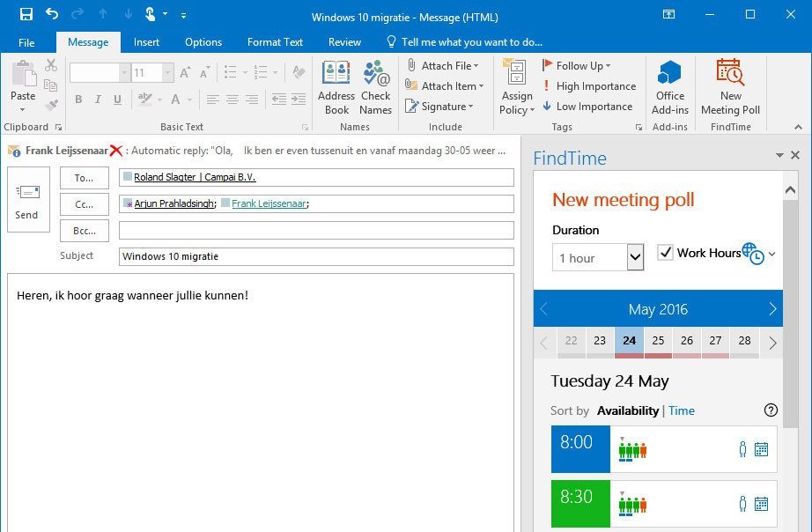Open the Signature dropdown
The width and height of the screenshot is (812, 532).
(439, 107)
